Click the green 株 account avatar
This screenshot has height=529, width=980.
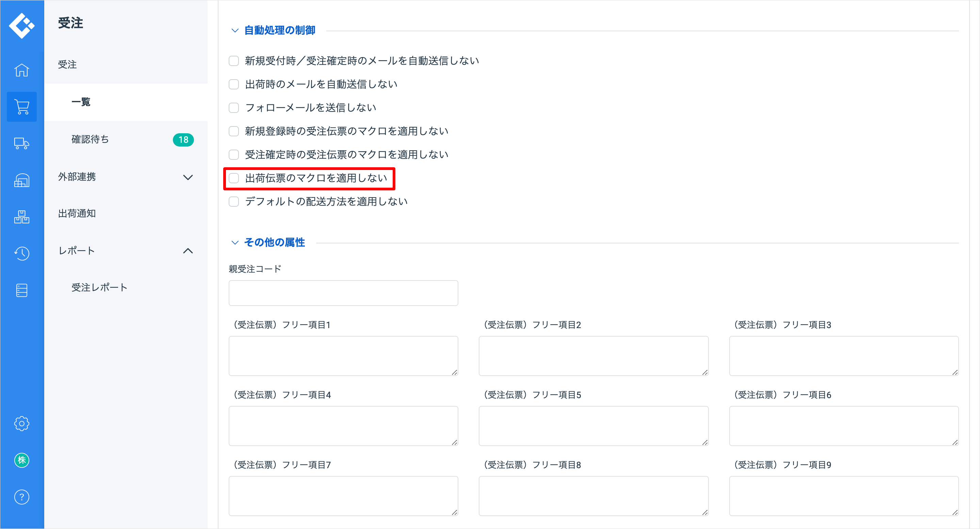22,460
